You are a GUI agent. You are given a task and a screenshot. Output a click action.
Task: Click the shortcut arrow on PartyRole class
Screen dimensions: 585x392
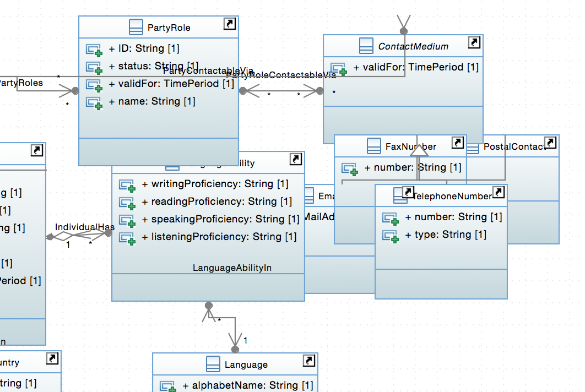pos(230,24)
